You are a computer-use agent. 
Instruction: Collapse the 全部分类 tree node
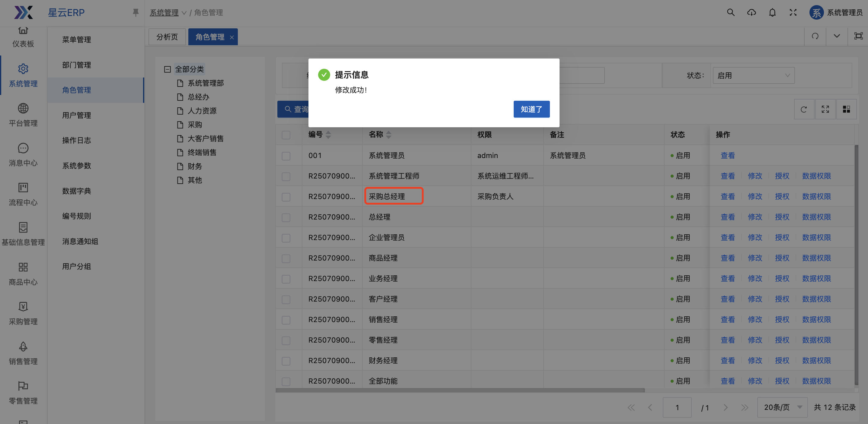tap(168, 69)
